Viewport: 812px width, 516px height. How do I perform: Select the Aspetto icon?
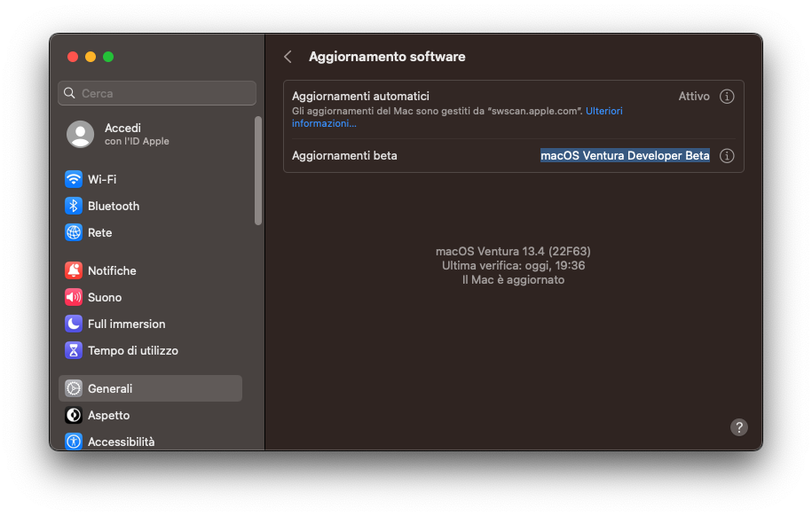click(74, 415)
